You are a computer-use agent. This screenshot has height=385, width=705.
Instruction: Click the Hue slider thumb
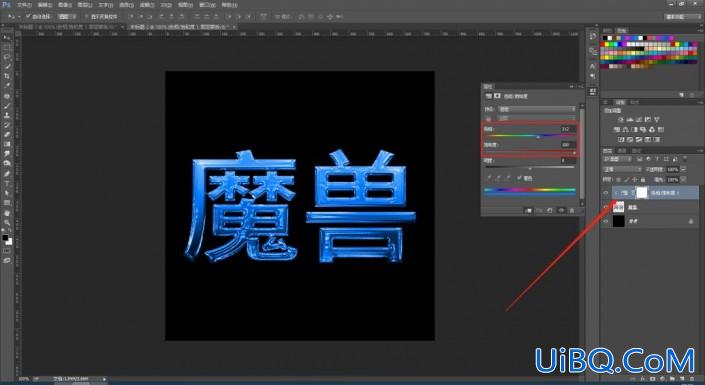(x=538, y=137)
